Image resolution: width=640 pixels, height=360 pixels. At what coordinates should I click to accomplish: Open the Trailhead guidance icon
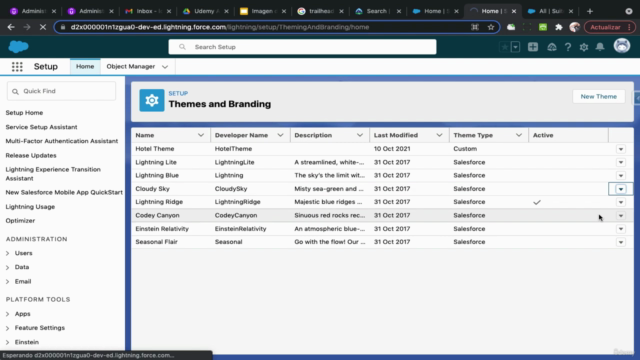point(551,47)
